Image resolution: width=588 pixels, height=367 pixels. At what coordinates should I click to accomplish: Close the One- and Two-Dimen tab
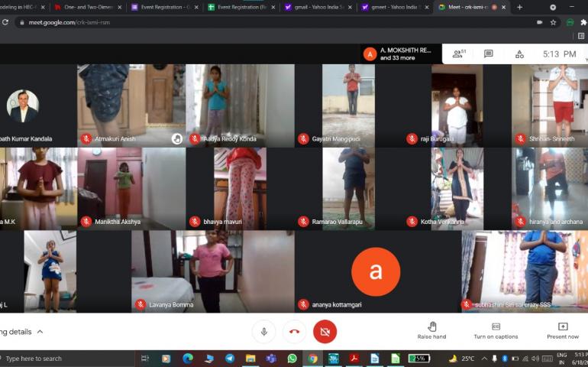tap(120, 7)
